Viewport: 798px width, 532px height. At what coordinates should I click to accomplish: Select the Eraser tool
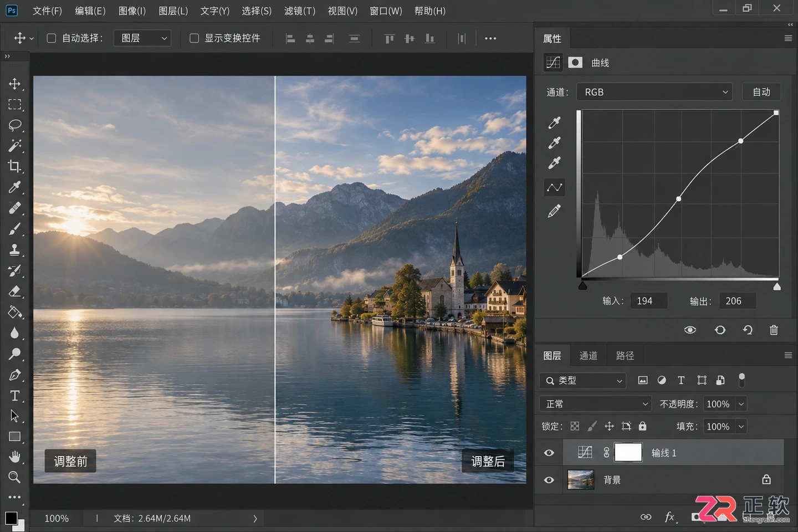(15, 291)
